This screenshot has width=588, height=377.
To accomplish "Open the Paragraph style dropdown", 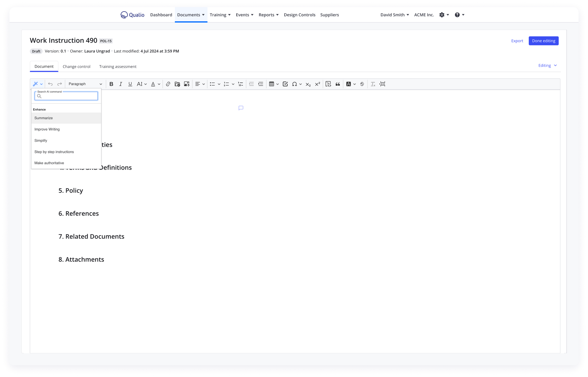I will pyautogui.click(x=85, y=84).
